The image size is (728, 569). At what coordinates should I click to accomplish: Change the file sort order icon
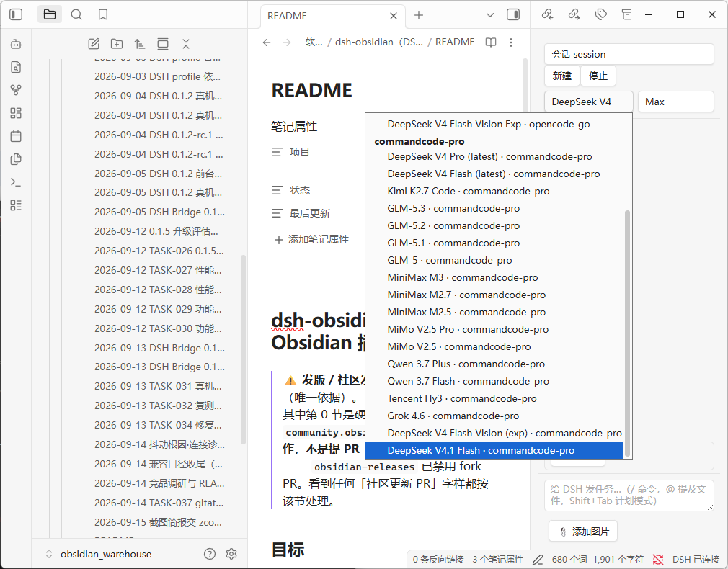[x=140, y=44]
